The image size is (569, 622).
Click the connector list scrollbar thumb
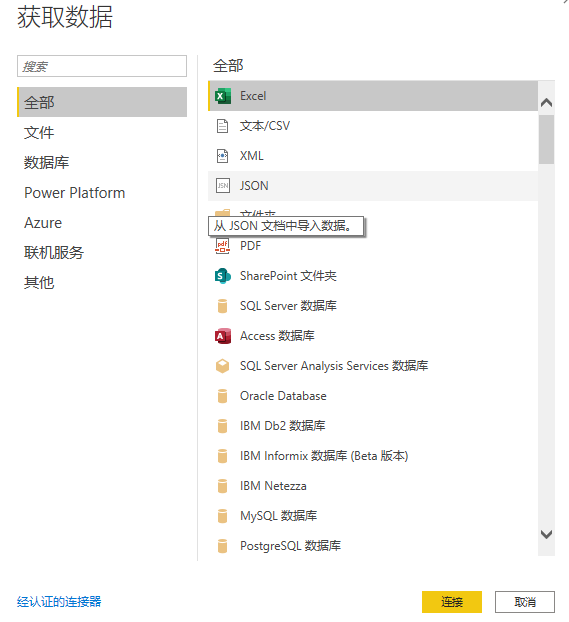(546, 139)
